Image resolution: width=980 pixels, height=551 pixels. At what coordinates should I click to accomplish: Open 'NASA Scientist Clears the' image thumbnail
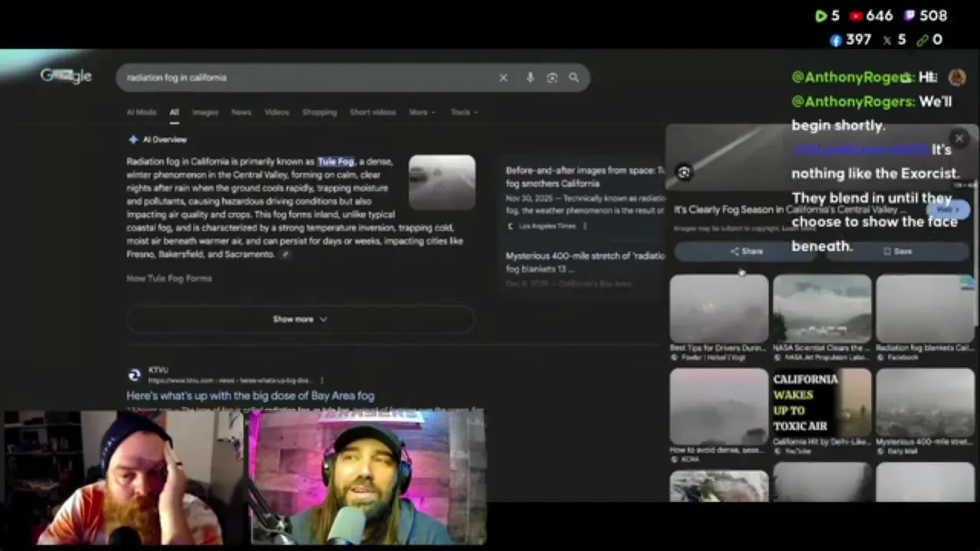[x=822, y=309]
